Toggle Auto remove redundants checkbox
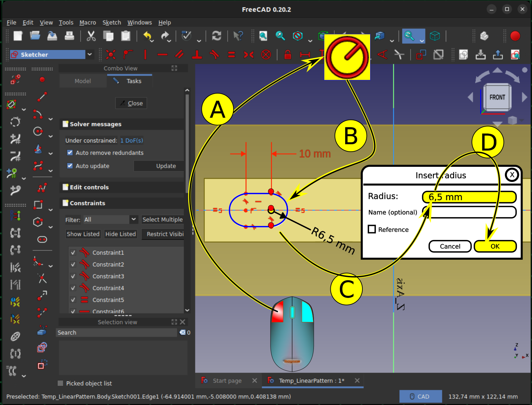 tap(70, 153)
